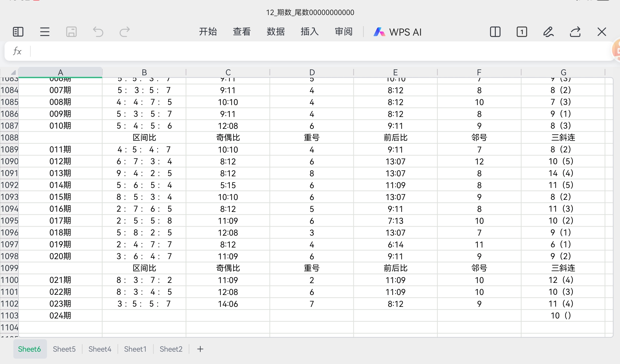Open the page number view icon
The height and width of the screenshot is (364, 620).
click(x=522, y=32)
